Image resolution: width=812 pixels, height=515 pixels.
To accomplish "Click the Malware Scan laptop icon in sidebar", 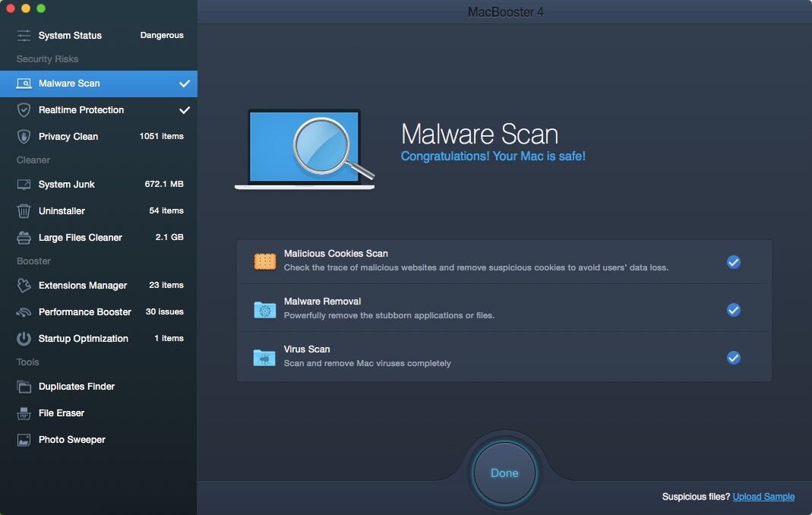I will point(24,84).
